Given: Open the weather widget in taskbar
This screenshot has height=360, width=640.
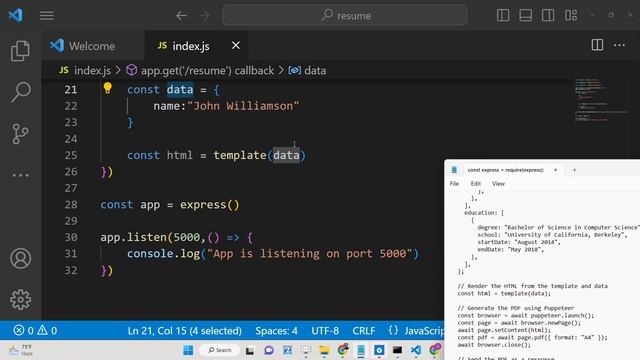Looking at the screenshot, I should coord(20,350).
